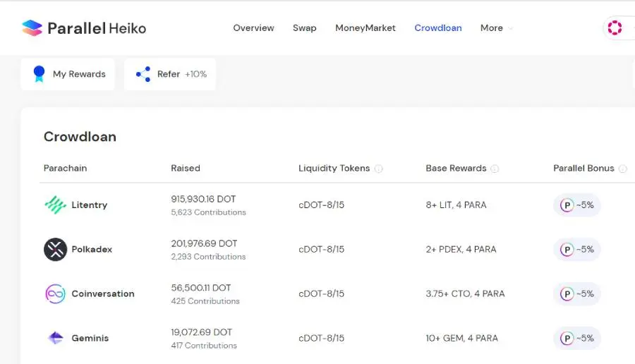
Task: Click the blue ribbon rewards icon
Action: click(39, 73)
